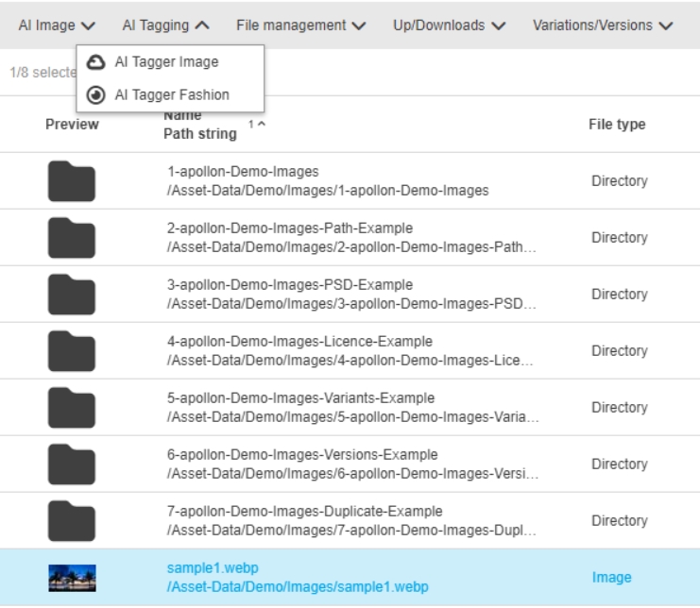The image size is (700, 608).
Task: Click the AI Tagger Fashion circle icon
Action: tap(95, 94)
